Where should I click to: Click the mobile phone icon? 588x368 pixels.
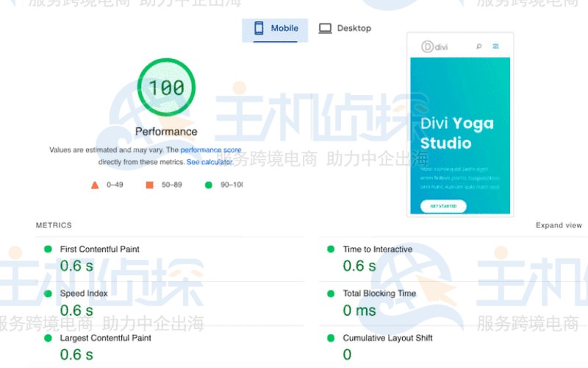point(259,29)
